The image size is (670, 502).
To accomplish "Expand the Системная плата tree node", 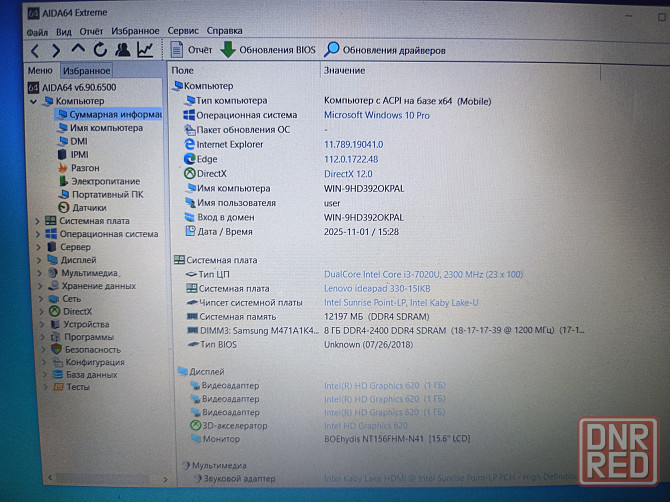I will (x=37, y=221).
